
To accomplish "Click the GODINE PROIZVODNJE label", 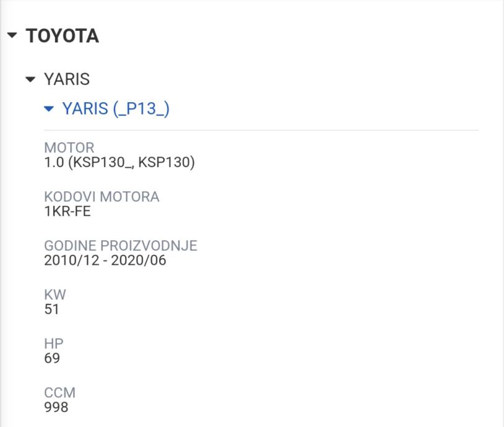I will point(121,246).
